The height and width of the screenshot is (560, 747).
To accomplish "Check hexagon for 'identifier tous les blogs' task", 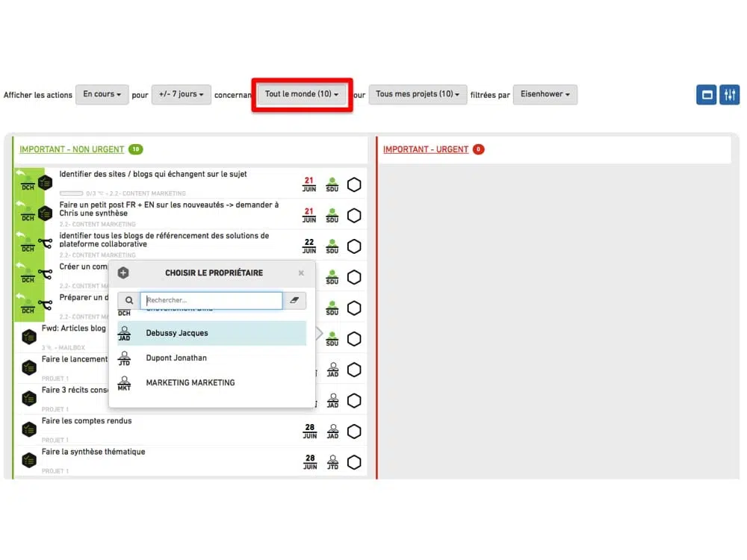I will pyautogui.click(x=354, y=246).
